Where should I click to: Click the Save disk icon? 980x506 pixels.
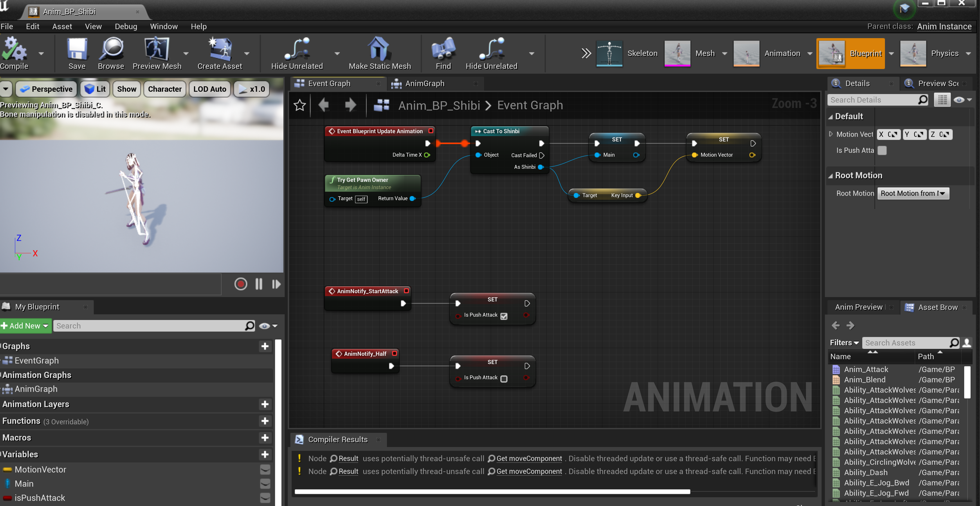[x=77, y=49]
